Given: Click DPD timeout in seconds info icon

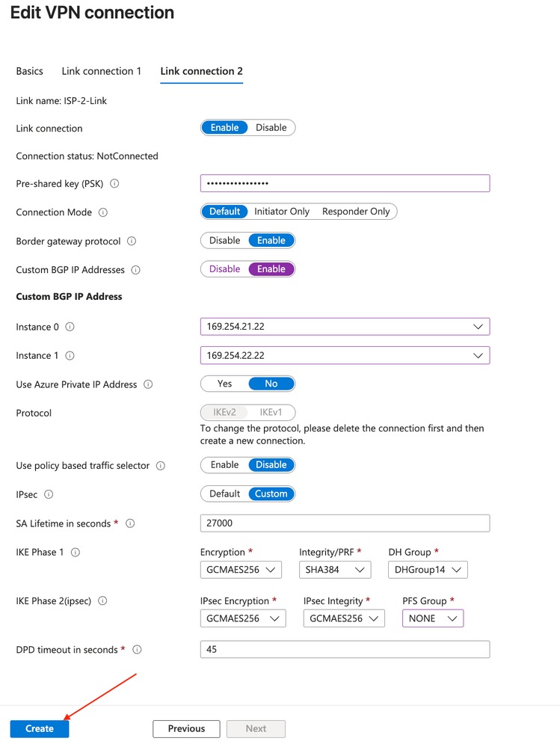Looking at the screenshot, I should click(137, 649).
